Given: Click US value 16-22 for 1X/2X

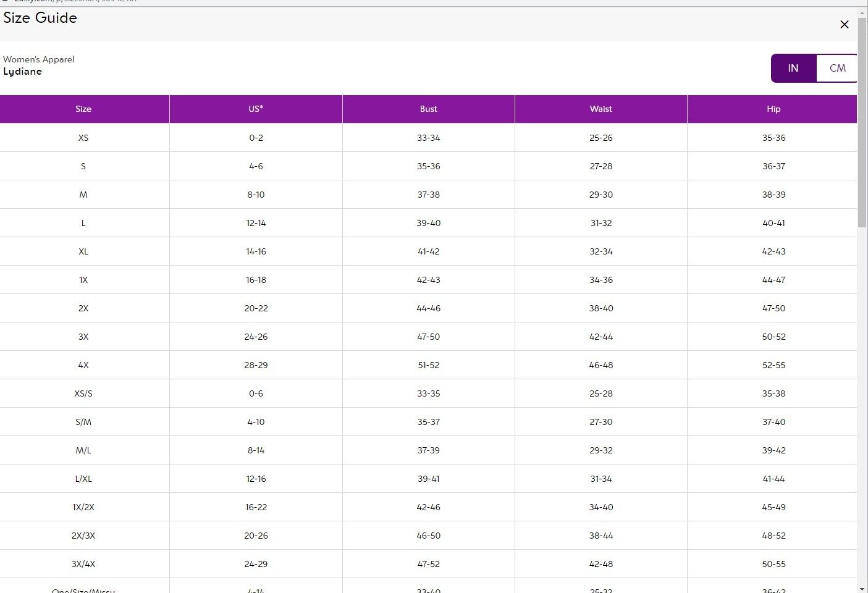Looking at the screenshot, I should point(256,507).
